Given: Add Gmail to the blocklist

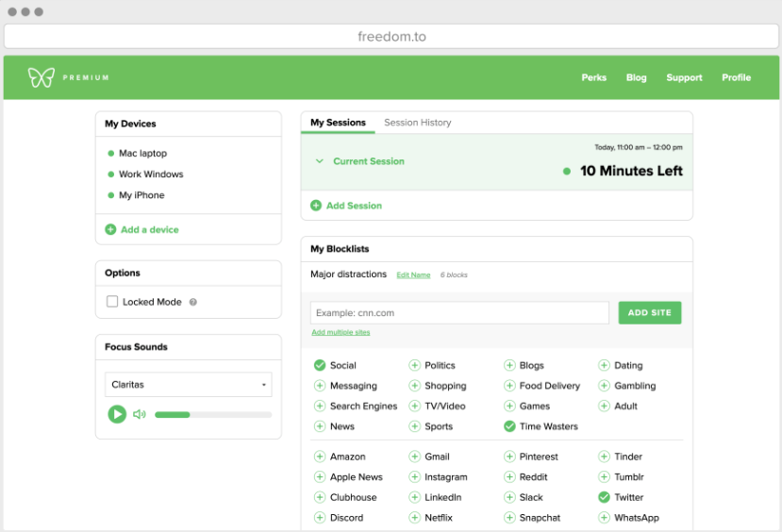Looking at the screenshot, I should [x=414, y=457].
